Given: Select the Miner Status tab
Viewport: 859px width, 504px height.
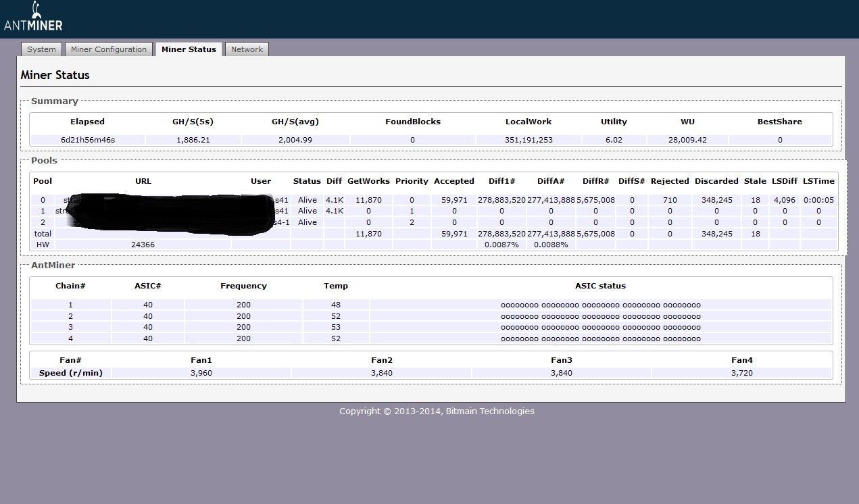Looking at the screenshot, I should [189, 49].
